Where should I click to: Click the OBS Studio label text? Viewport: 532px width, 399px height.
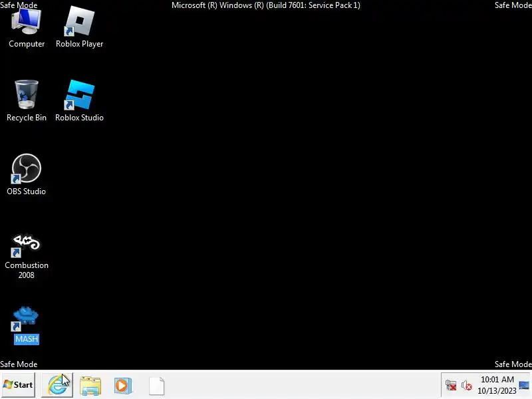coord(26,192)
